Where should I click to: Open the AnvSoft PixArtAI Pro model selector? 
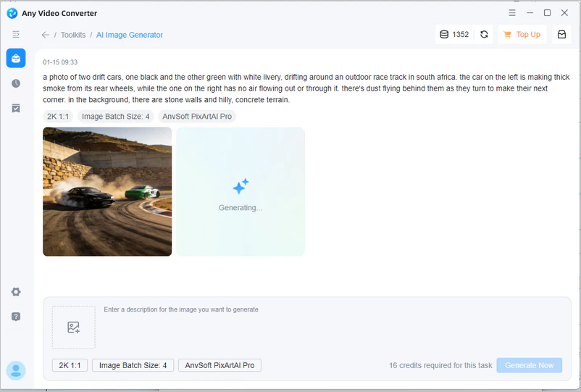(220, 365)
